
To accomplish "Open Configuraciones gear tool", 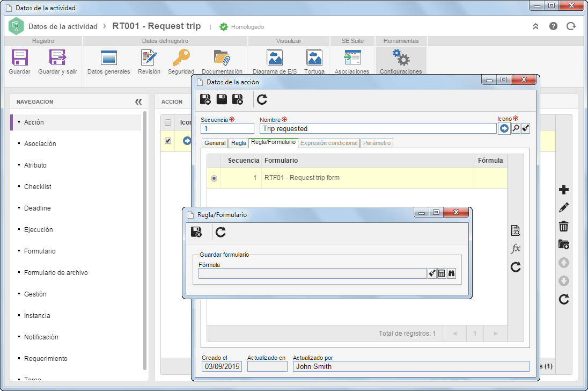I will (x=401, y=58).
